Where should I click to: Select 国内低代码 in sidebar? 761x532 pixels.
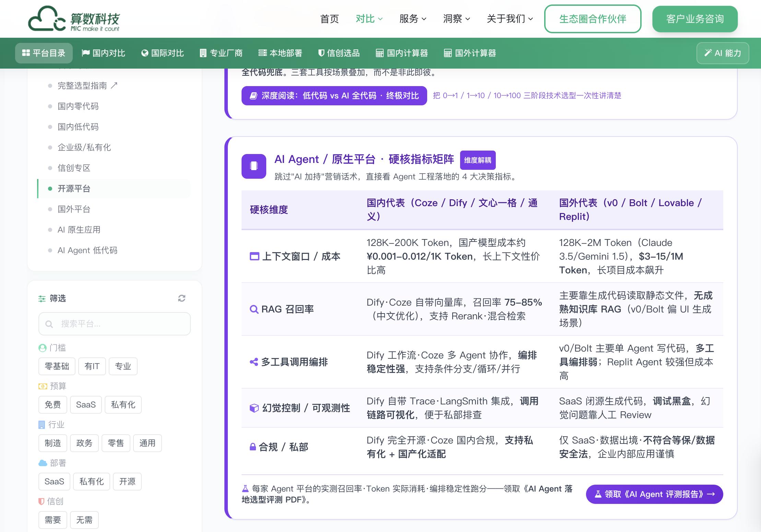[x=78, y=127]
